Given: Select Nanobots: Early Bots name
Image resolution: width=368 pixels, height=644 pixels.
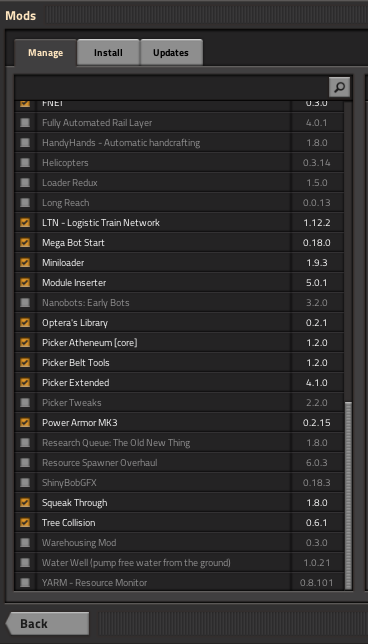Looking at the screenshot, I should 85,303.
